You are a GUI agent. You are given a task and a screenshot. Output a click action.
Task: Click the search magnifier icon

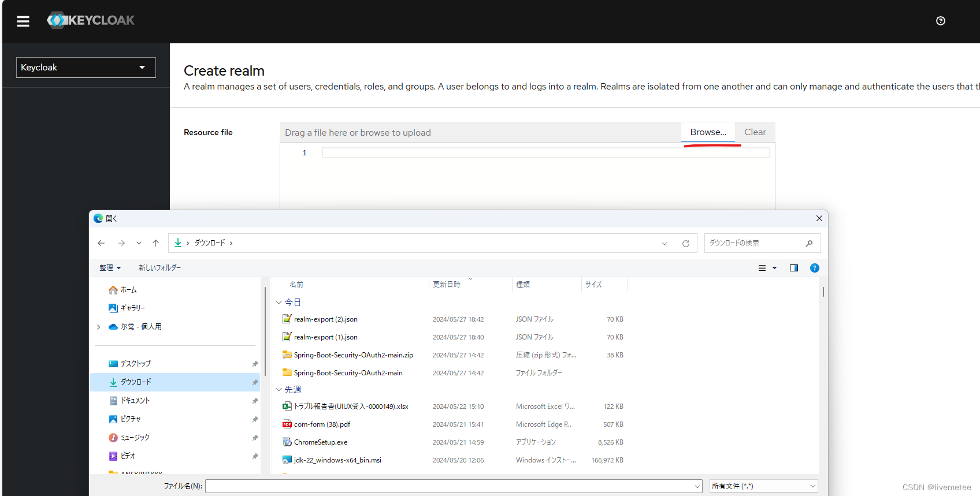click(809, 243)
